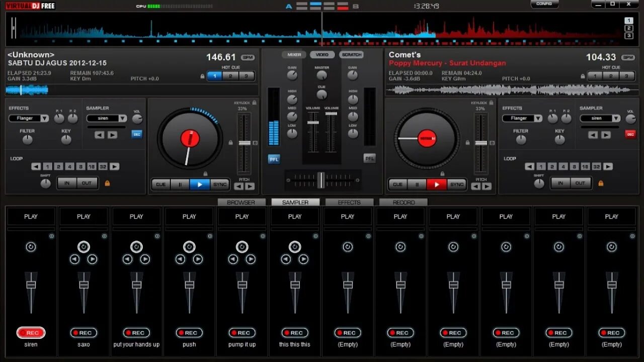This screenshot has width=644, height=362.
Task: Toggle REC on the siren sample slot
Action: (31, 333)
